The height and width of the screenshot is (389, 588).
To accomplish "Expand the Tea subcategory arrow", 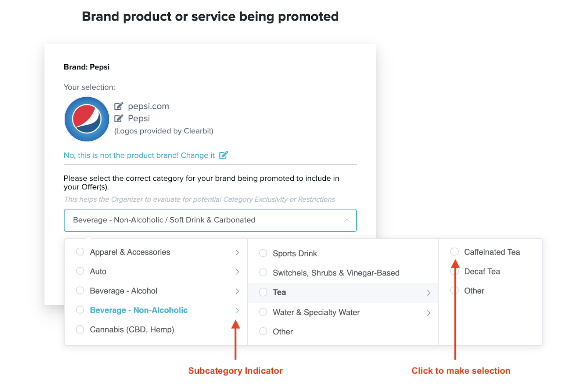I will click(x=429, y=293).
